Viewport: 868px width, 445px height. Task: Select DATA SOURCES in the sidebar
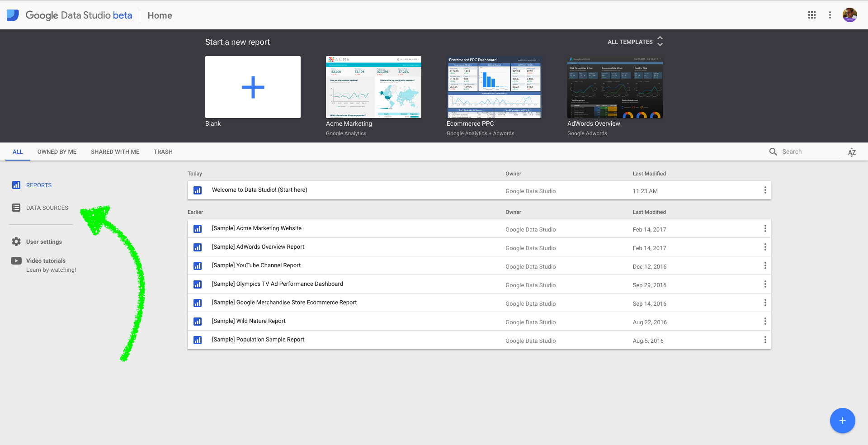(47, 208)
